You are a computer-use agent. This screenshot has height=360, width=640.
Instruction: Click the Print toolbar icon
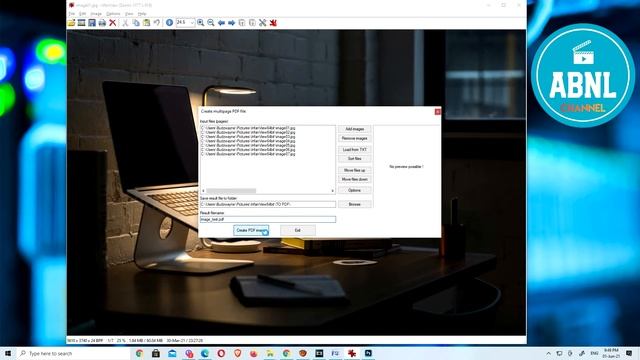102,23
